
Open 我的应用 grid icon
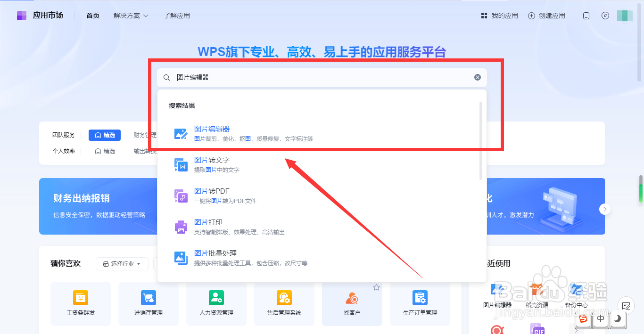pos(484,16)
